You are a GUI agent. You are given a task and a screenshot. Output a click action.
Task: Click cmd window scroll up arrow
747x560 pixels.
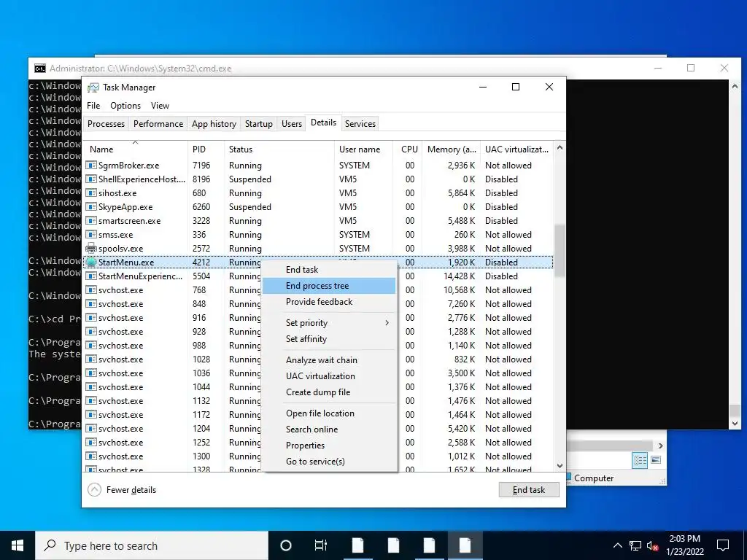tap(735, 86)
